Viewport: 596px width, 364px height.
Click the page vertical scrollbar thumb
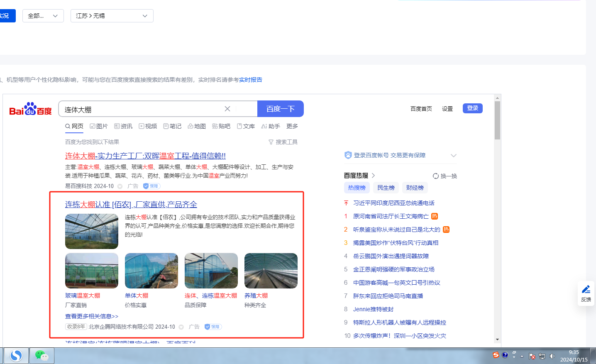497,120
